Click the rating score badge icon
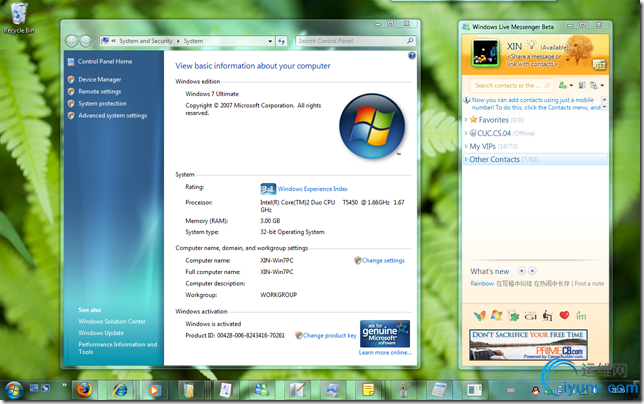The width and height of the screenshot is (644, 404). pyautogui.click(x=268, y=189)
